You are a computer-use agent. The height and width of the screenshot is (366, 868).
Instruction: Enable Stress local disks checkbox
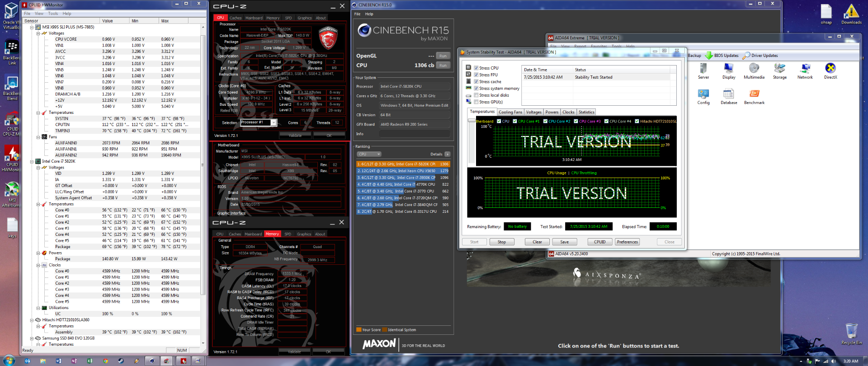pyautogui.click(x=476, y=95)
